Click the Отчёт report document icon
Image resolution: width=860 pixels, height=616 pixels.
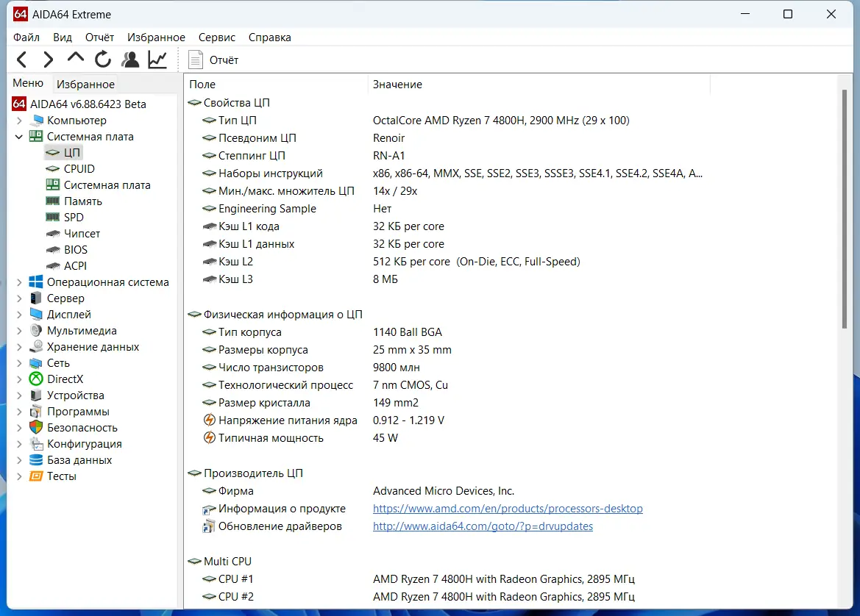[x=196, y=60]
